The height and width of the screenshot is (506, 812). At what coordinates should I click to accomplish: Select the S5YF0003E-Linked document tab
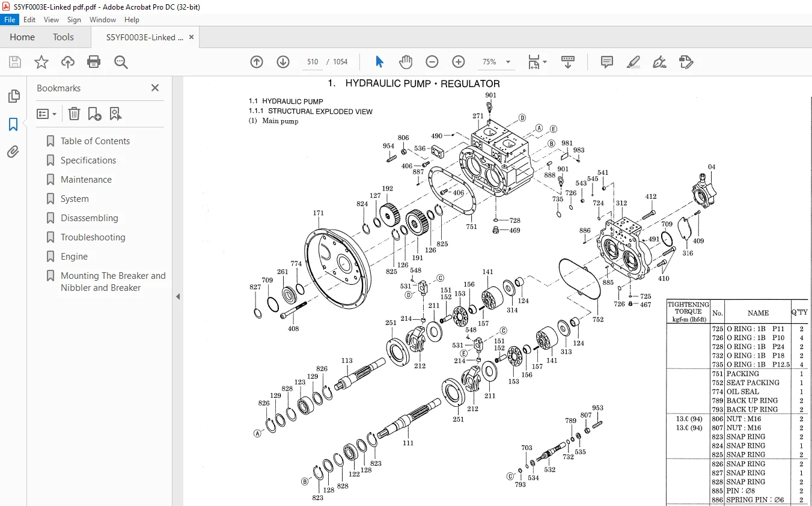point(145,37)
